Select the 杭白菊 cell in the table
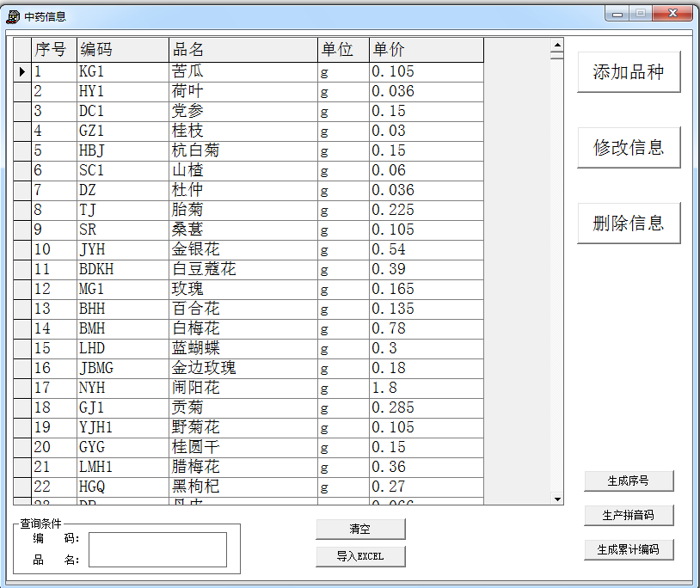700x588 pixels. 243,150
